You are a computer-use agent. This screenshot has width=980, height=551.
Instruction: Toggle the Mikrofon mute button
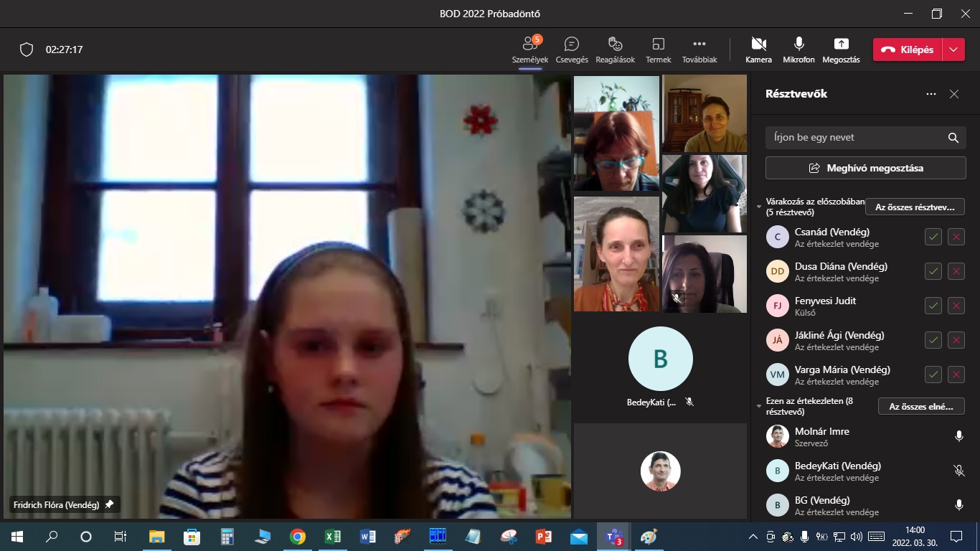(x=798, y=50)
